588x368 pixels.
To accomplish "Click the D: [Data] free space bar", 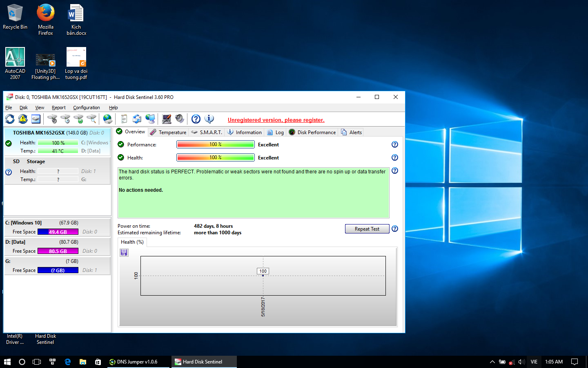I will (58, 251).
